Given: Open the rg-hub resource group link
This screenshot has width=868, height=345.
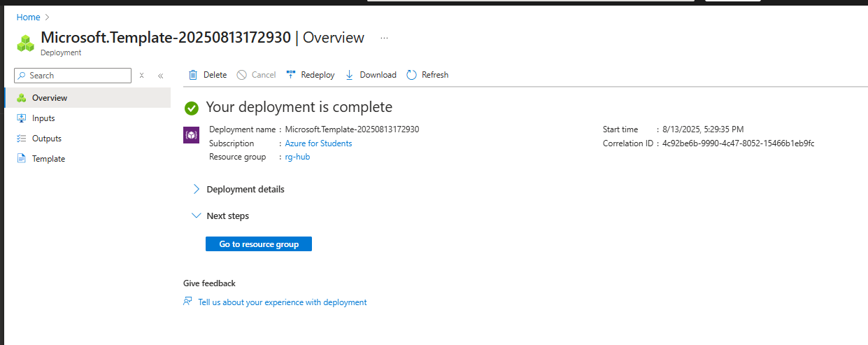Looking at the screenshot, I should (x=297, y=157).
